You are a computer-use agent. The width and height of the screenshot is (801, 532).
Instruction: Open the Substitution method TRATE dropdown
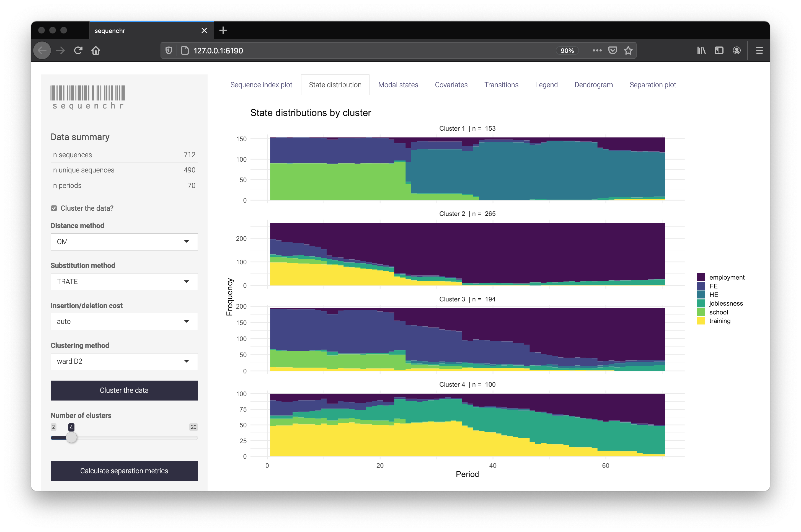124,282
